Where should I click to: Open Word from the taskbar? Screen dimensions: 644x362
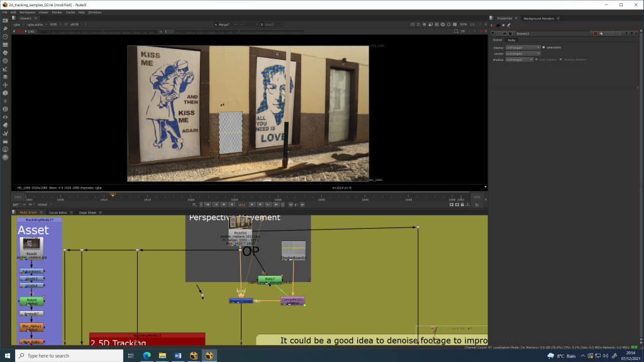click(178, 356)
